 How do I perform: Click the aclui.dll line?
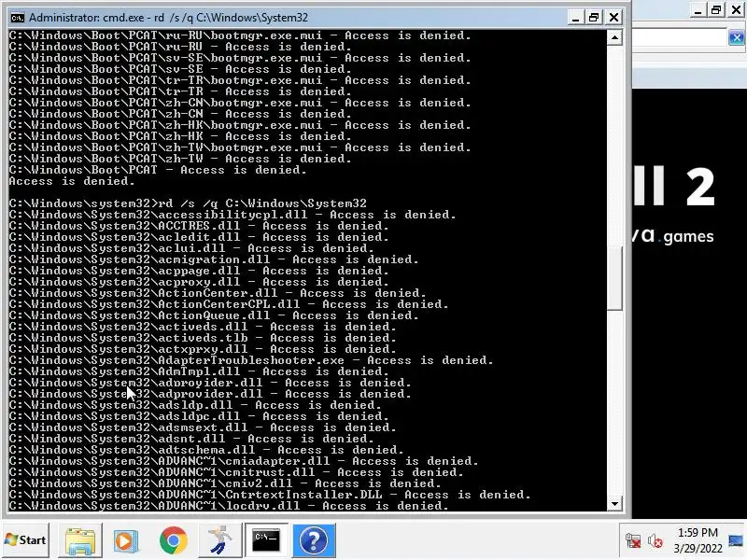click(191, 248)
